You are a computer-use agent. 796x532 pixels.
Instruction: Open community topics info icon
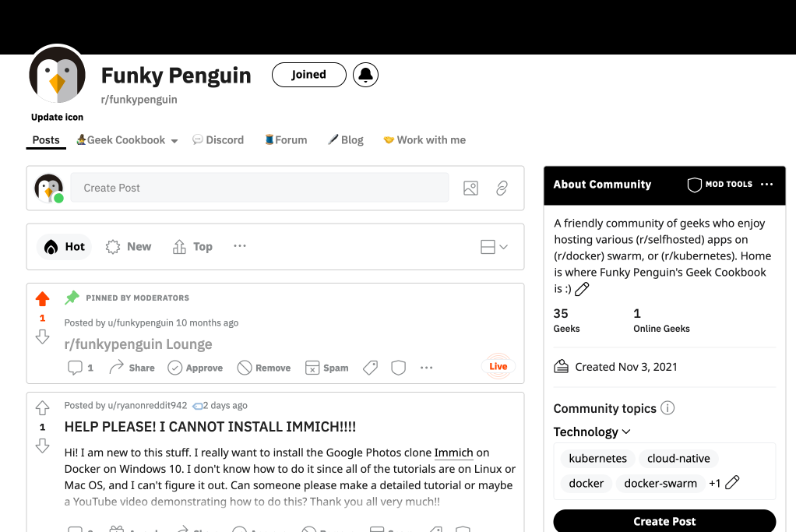667,408
